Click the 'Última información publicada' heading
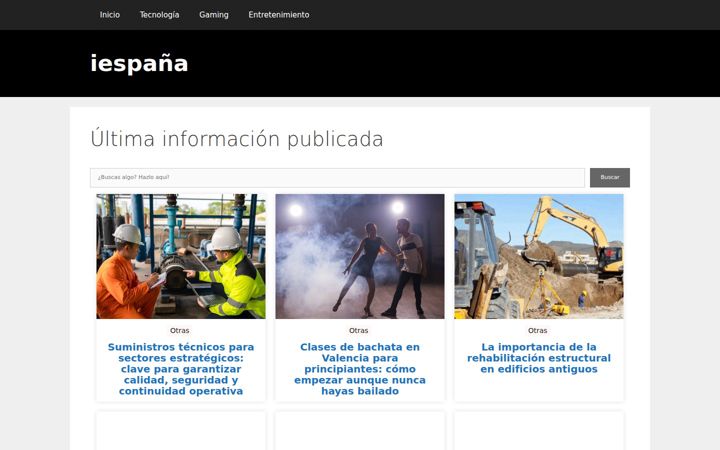720x450 pixels. tap(236, 139)
